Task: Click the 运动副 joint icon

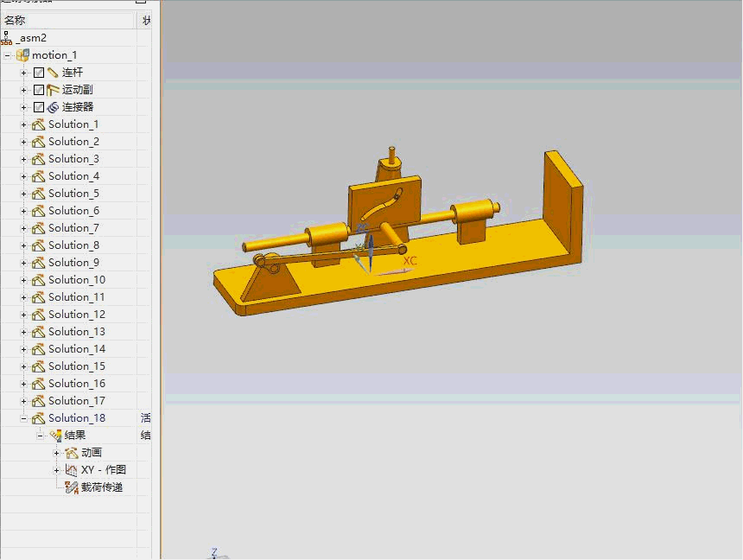Action: click(53, 90)
